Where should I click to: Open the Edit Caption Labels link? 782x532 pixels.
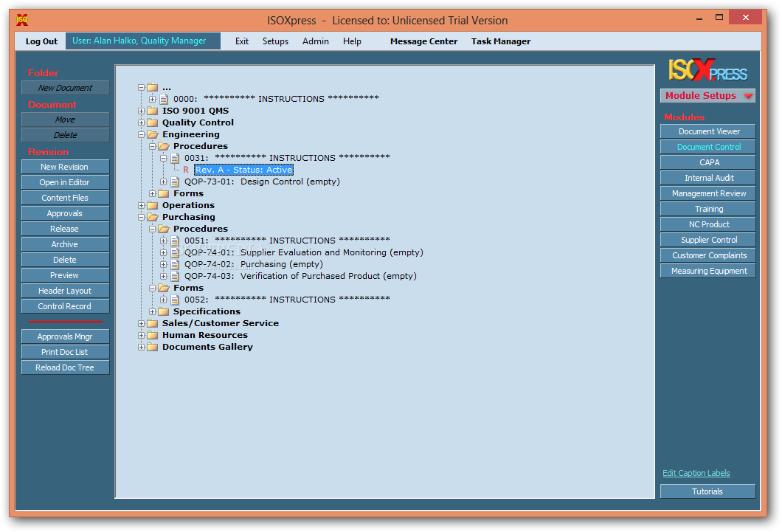pos(696,473)
